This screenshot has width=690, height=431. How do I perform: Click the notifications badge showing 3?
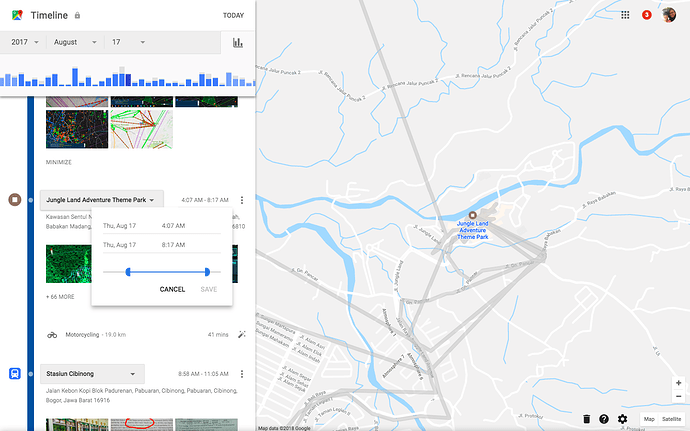pyautogui.click(x=646, y=15)
